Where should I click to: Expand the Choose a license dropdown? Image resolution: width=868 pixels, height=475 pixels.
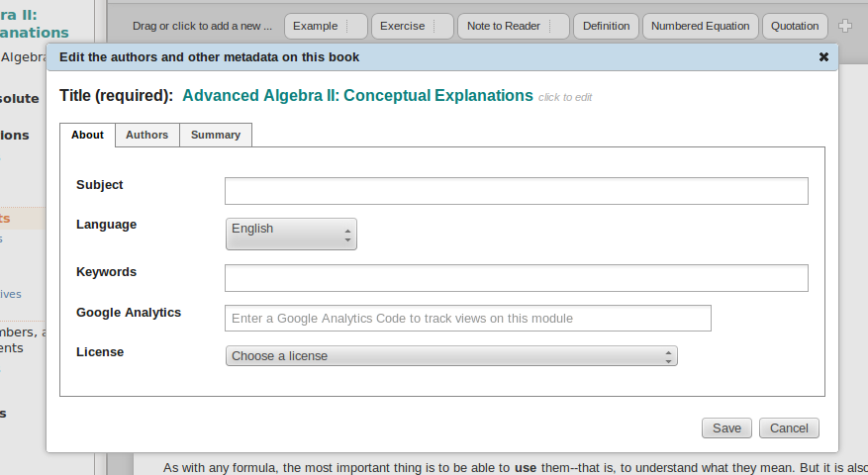click(x=451, y=356)
